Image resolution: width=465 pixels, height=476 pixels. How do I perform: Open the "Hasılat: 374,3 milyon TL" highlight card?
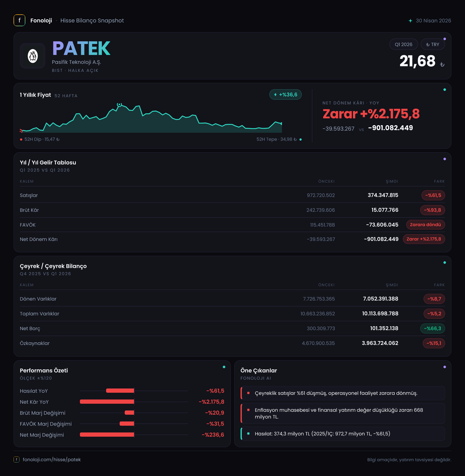343,434
